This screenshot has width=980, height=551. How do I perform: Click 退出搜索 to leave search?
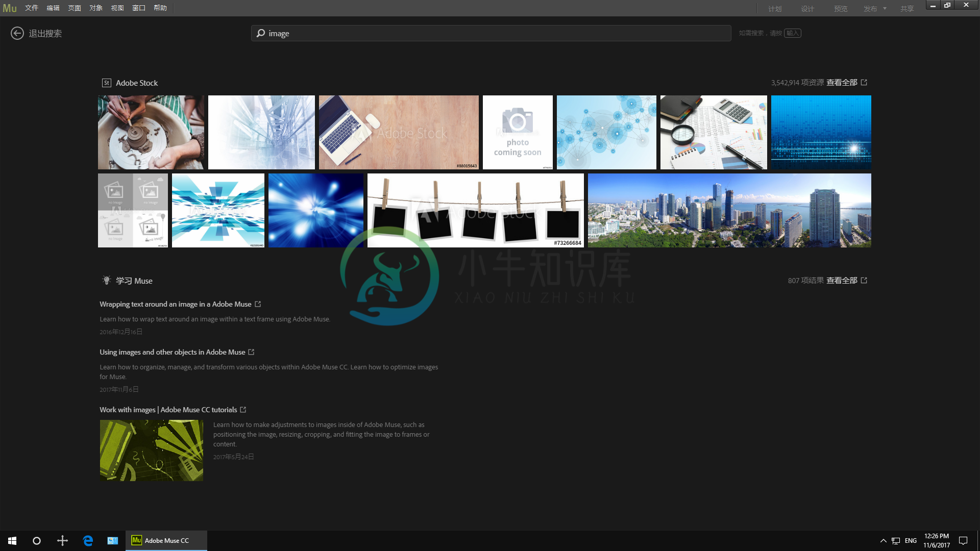(45, 33)
